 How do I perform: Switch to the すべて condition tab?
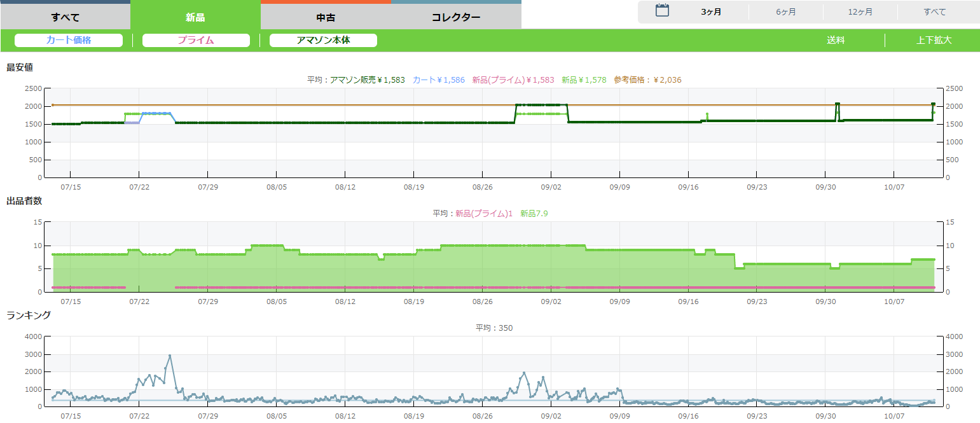pyautogui.click(x=65, y=17)
